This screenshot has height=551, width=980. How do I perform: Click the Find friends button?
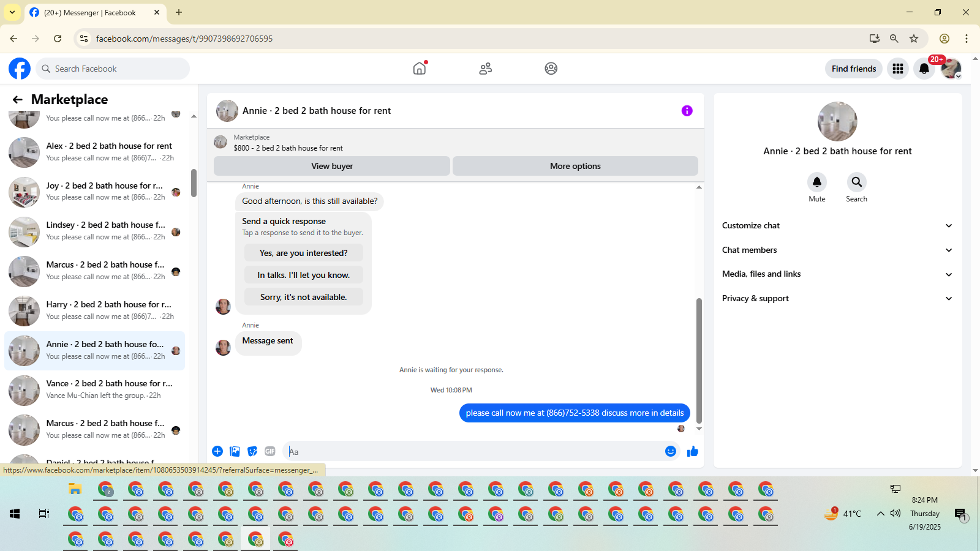854,69
